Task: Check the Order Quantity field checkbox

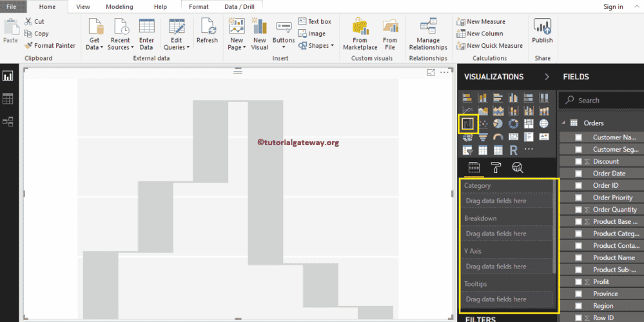Action: click(x=578, y=210)
